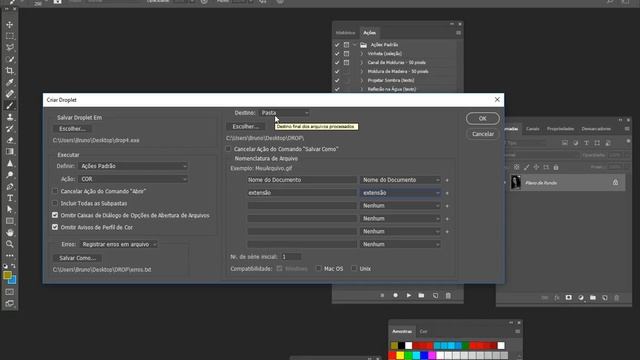The width and height of the screenshot is (640, 360).
Task: Open the Ação dropdown showing COR
Action: (133, 179)
